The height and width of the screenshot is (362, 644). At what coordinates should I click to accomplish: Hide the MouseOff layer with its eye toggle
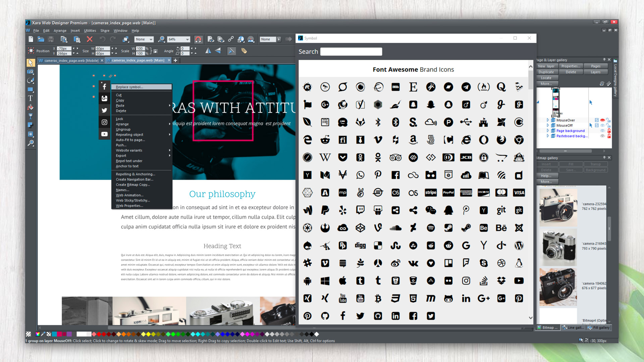coord(602,125)
